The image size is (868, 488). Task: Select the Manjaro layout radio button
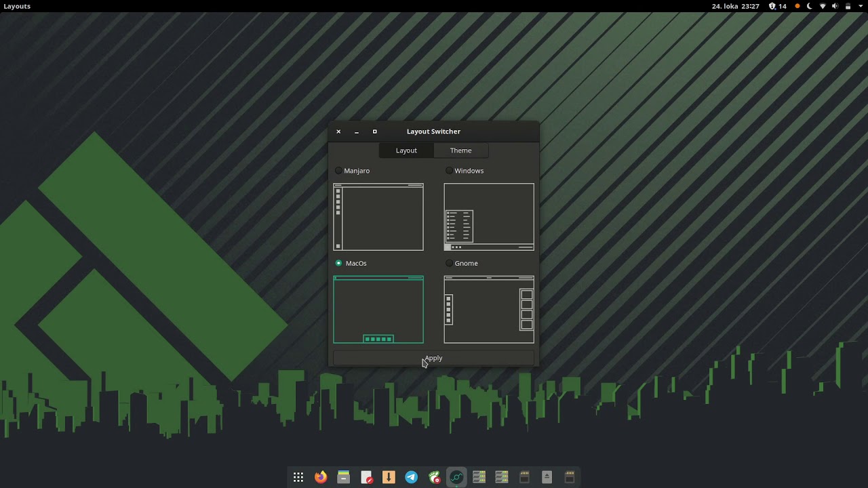coord(339,171)
